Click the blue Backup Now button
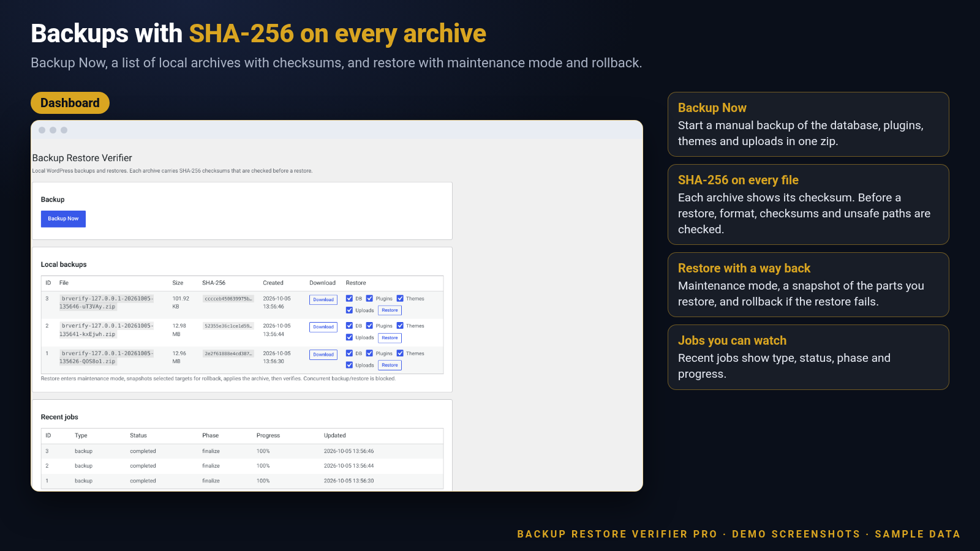This screenshot has width=980, height=551. pyautogui.click(x=63, y=219)
